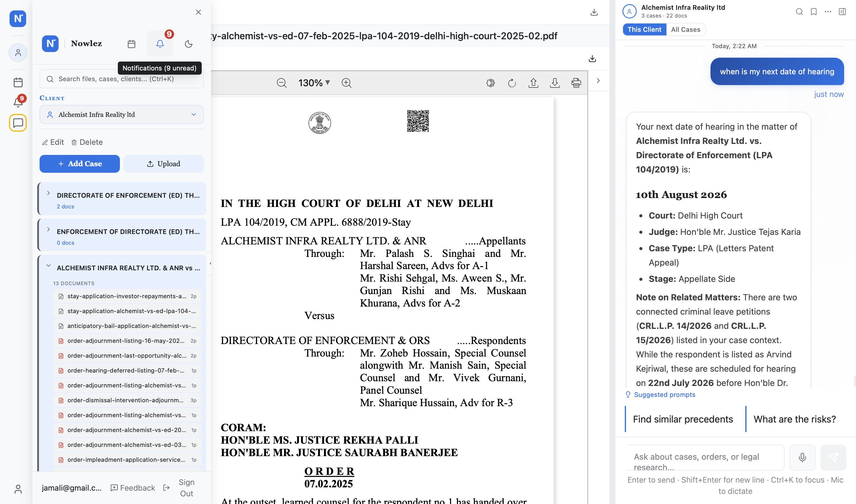This screenshot has height=504, width=856.
Task: Expand the PDF side pane chevron
Action: coord(598,81)
